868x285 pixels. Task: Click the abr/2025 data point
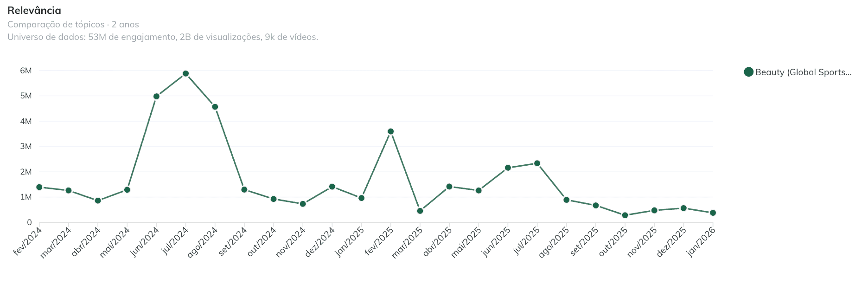coord(449,187)
